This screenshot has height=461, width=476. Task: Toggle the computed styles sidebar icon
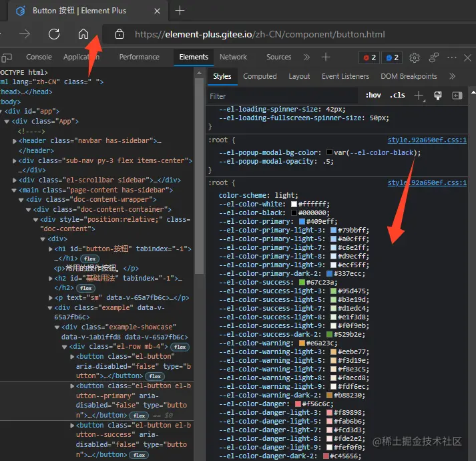click(457, 96)
